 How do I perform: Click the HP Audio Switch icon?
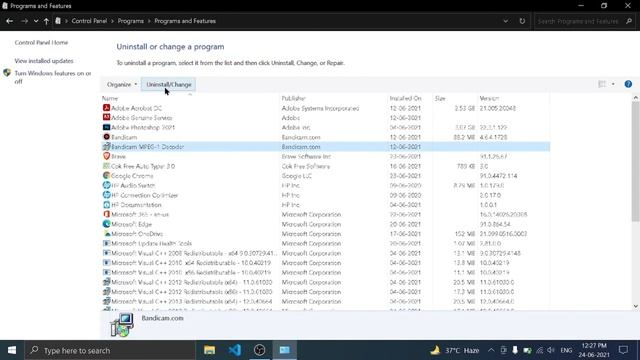tap(106, 185)
